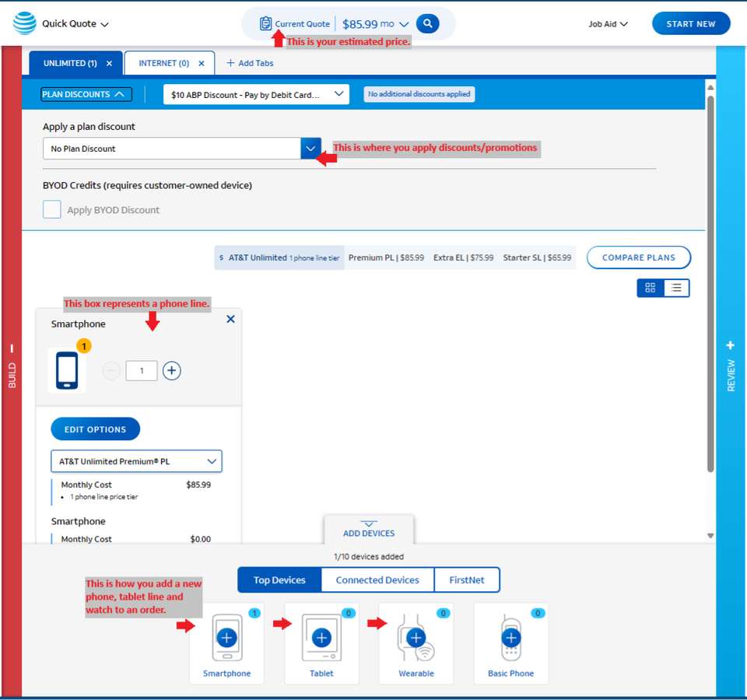Expand the $85.99 mo price chevron
This screenshot has height=700, width=747.
click(x=404, y=24)
